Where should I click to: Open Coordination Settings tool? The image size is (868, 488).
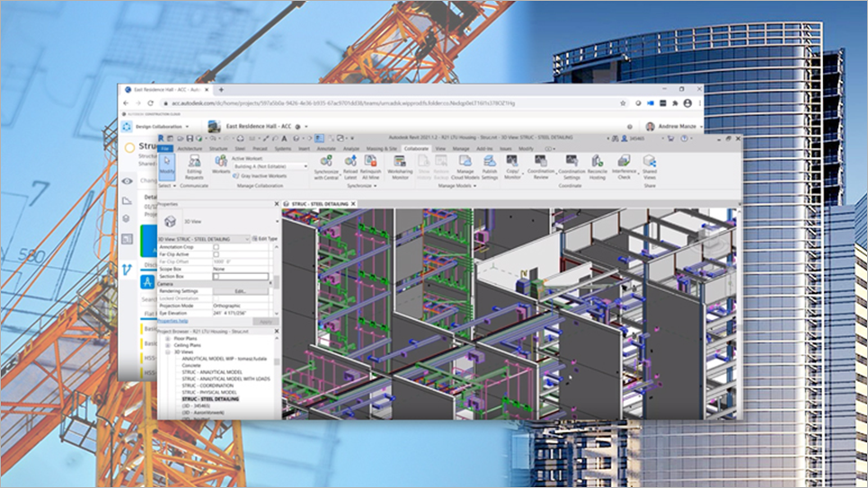[571, 167]
